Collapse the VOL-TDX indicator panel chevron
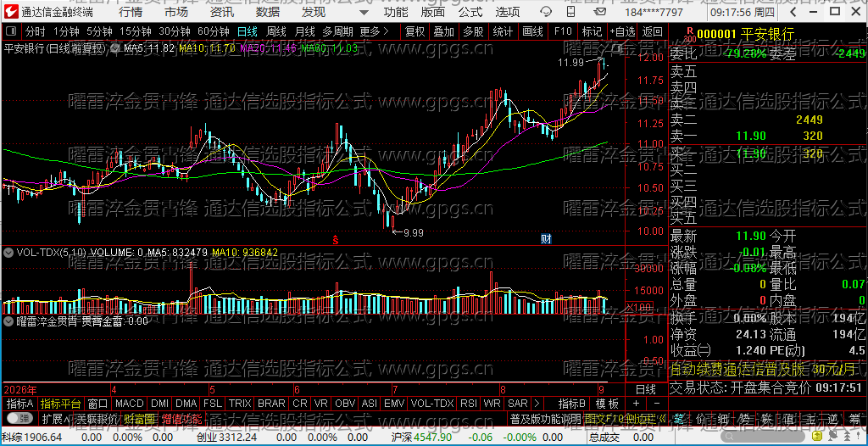The image size is (868, 446). 8,253
